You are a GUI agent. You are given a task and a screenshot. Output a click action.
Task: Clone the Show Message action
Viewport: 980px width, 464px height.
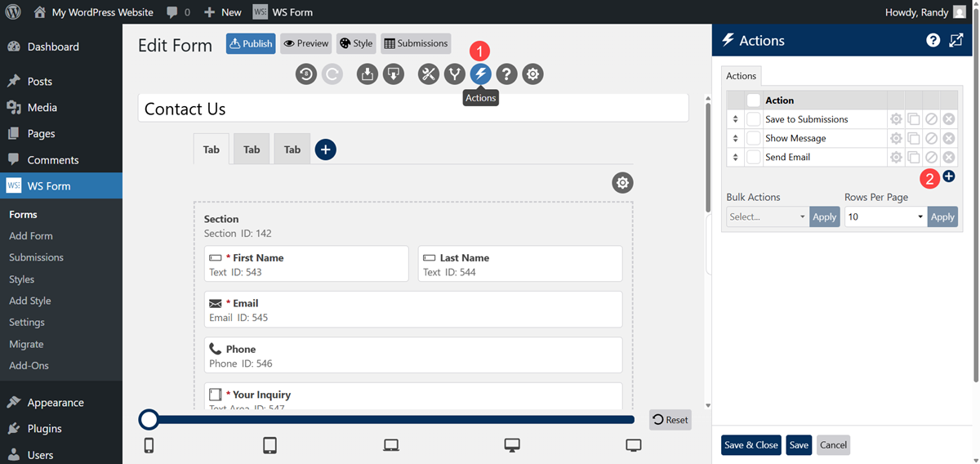(914, 139)
